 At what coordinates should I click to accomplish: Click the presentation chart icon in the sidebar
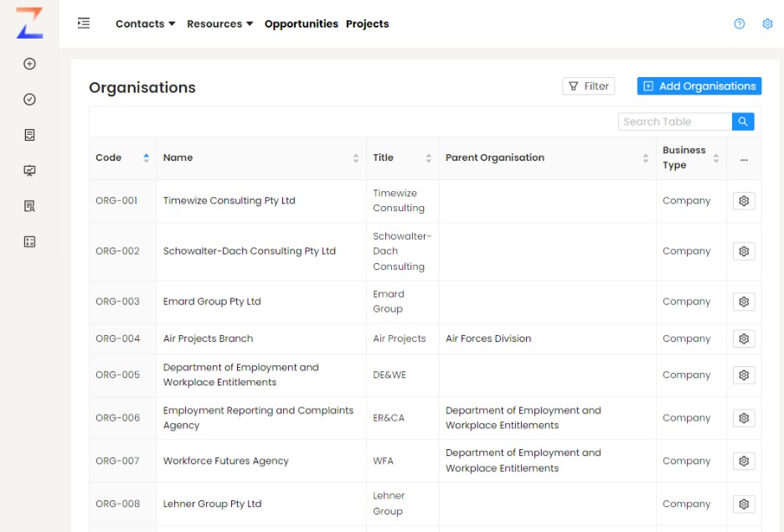29,171
